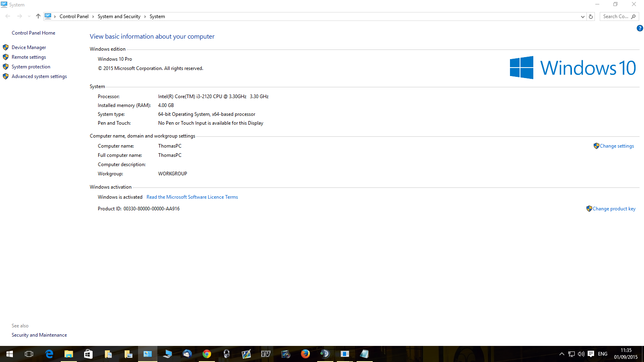Image resolution: width=644 pixels, height=362 pixels.
Task: Open the IW application taskbar icon
Action: click(266, 354)
